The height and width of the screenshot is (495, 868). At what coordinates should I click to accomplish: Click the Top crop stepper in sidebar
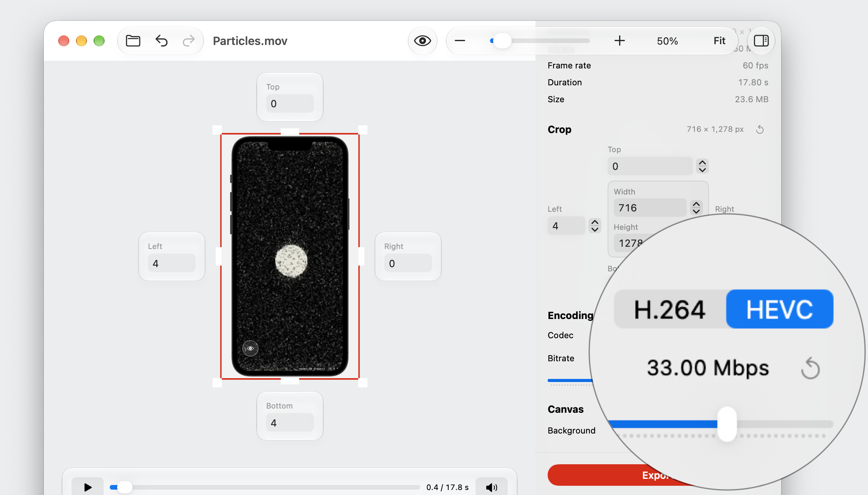coord(702,166)
